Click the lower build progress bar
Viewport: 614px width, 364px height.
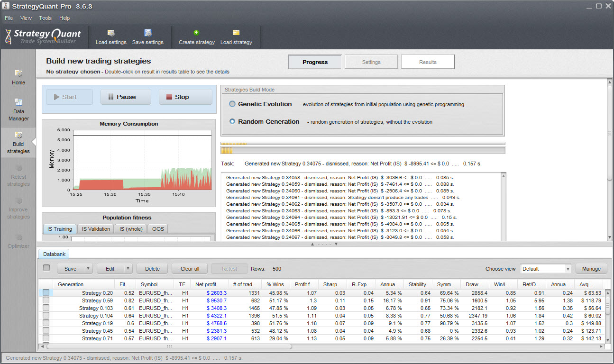click(x=363, y=150)
